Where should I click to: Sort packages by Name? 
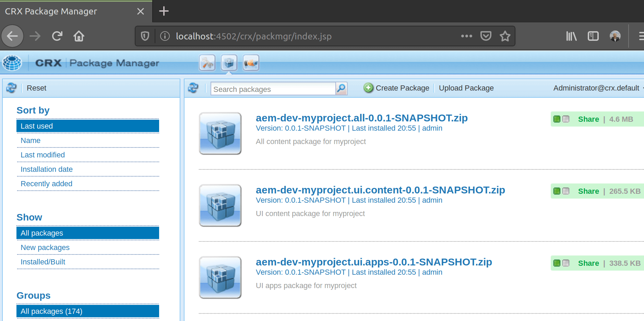[88, 140]
